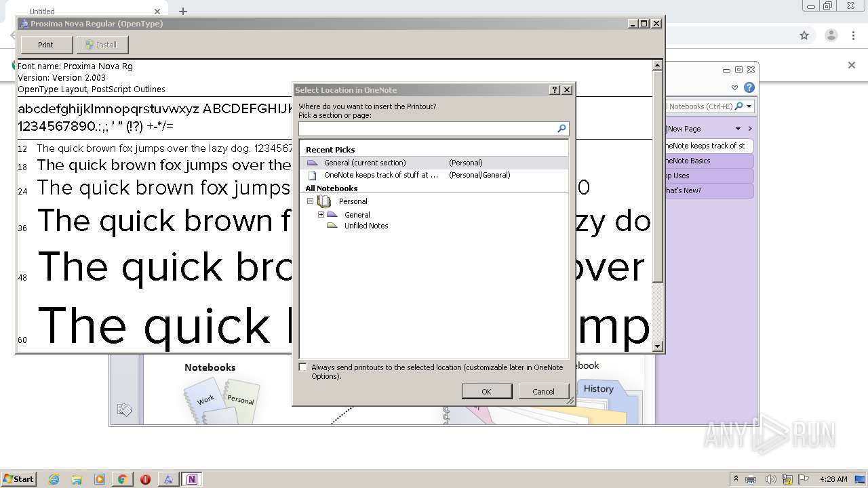
Task: Switch to Chrome via taskbar icon
Action: coord(123,479)
